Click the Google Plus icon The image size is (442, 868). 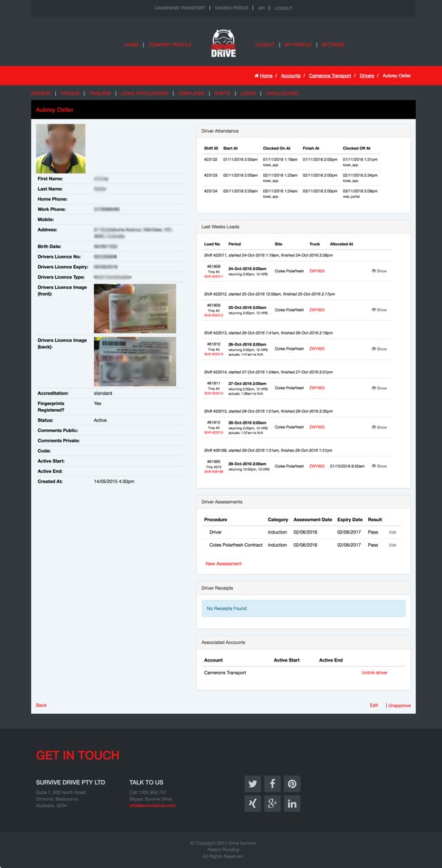point(272,803)
